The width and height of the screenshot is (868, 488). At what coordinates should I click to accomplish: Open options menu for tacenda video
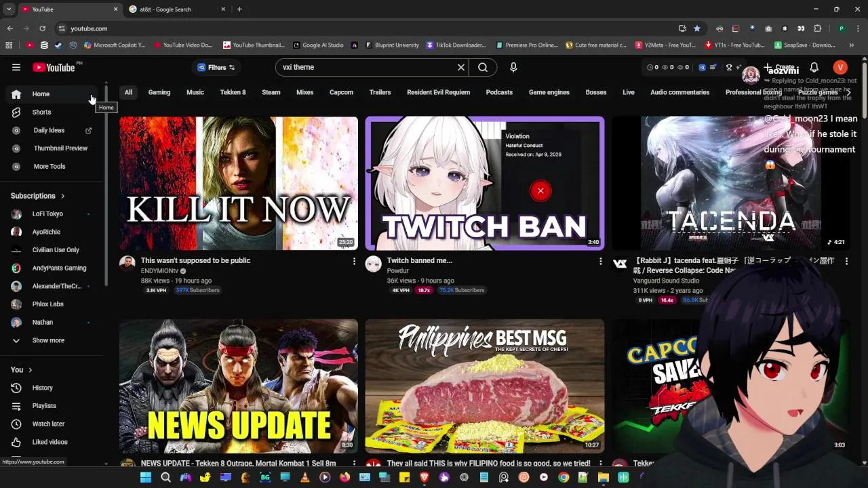[x=846, y=261]
